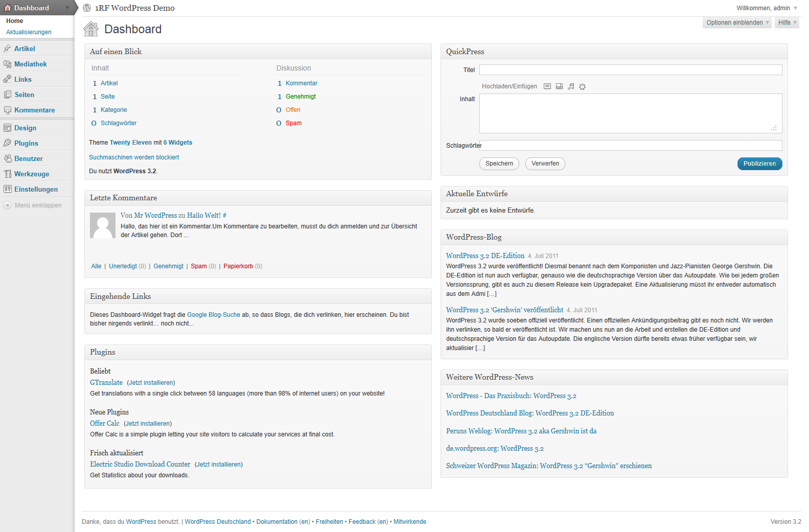Open the Hilfe dropdown
The image size is (809, 532).
pyautogui.click(x=787, y=22)
